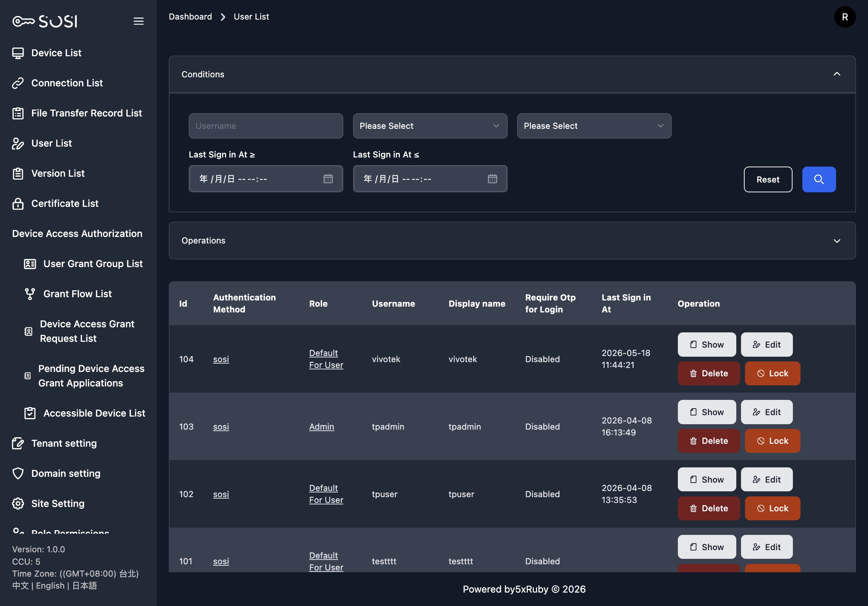Lock user 103 tpadmin
The height and width of the screenshot is (606, 868).
(x=772, y=441)
